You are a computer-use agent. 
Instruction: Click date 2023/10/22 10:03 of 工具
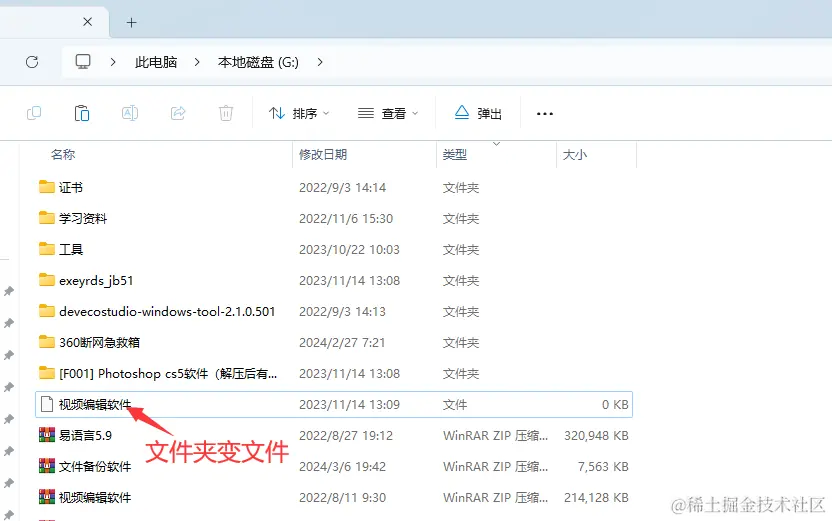[x=349, y=250]
